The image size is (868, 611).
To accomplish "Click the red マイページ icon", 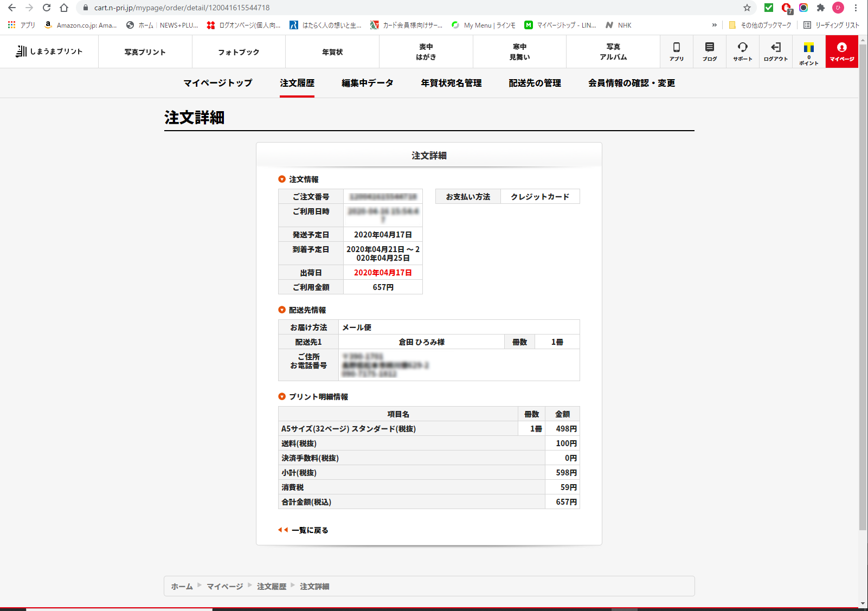I will (x=842, y=52).
